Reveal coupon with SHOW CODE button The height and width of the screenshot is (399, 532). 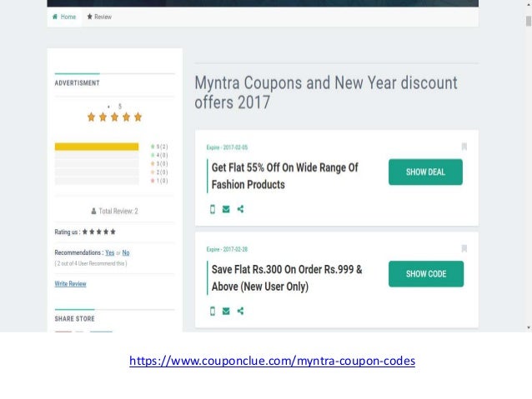[426, 274]
